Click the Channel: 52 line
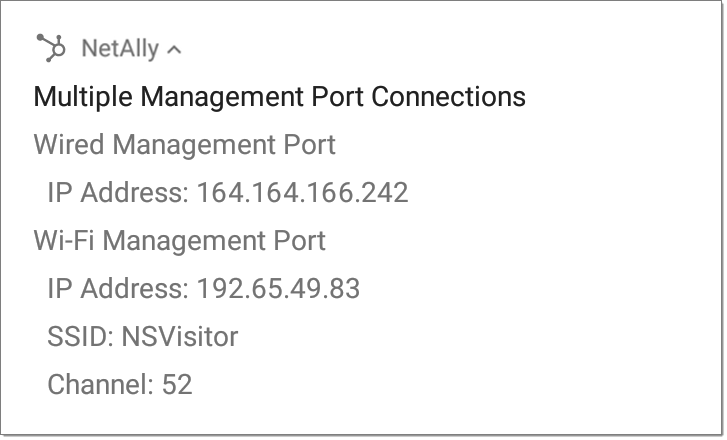 120,384
